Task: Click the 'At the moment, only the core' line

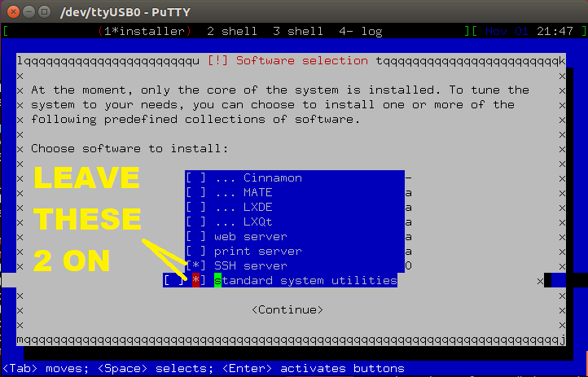Action: coord(280,90)
